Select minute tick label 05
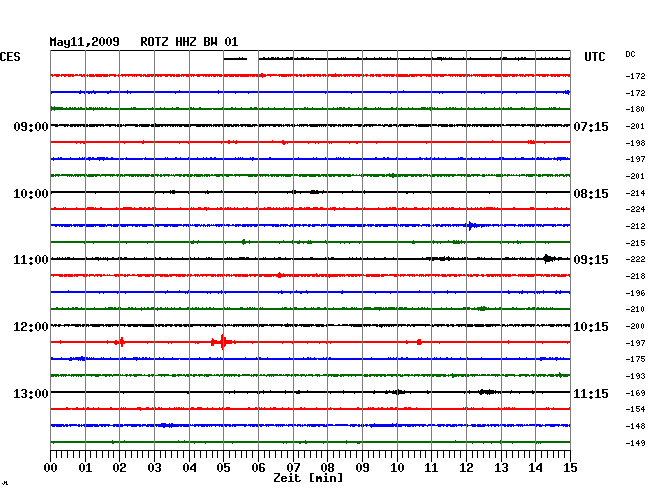The height and width of the screenshot is (494, 650). coord(223,468)
